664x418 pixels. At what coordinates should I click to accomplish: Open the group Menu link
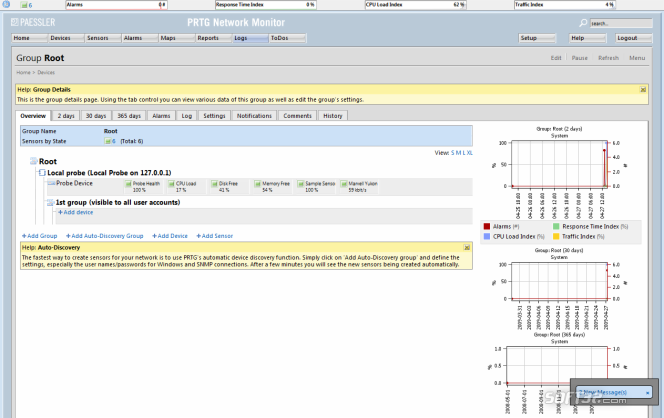[637, 58]
